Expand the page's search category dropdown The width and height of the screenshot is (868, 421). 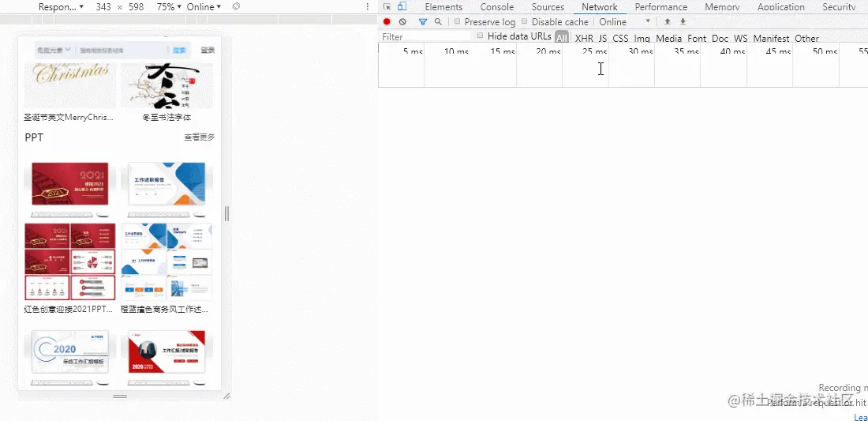(x=54, y=50)
